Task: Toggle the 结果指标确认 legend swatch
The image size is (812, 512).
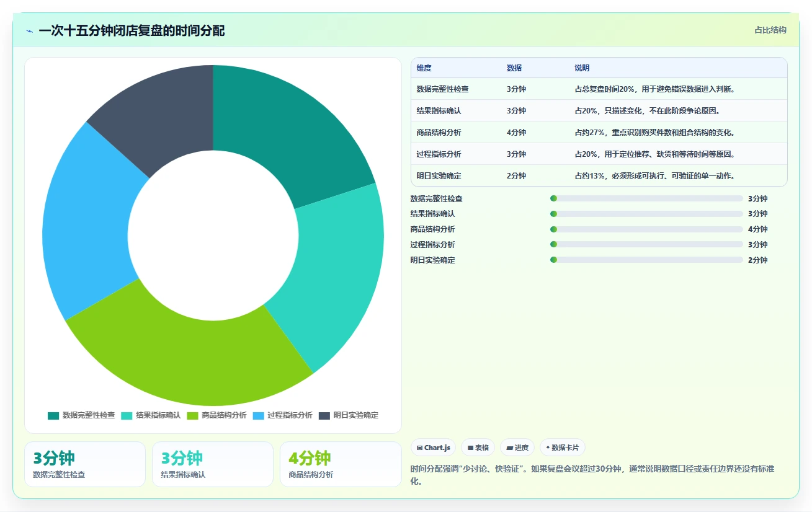Action: [x=127, y=415]
